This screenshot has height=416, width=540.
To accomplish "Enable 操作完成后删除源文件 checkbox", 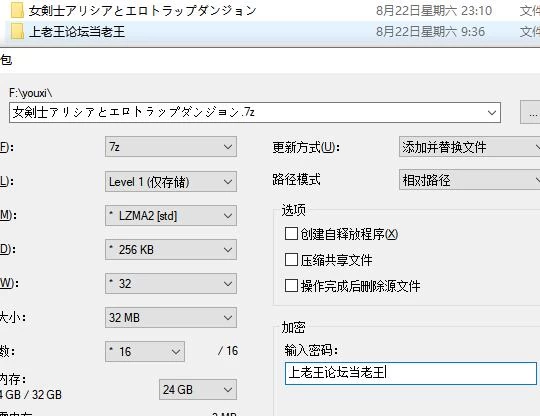I will [x=291, y=285].
